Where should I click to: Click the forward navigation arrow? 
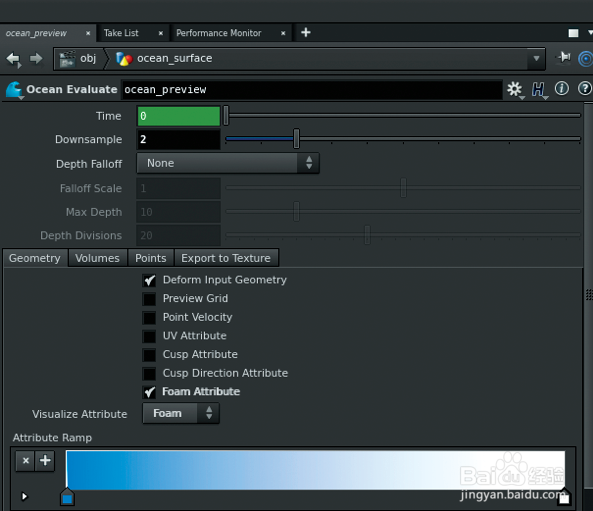36,59
